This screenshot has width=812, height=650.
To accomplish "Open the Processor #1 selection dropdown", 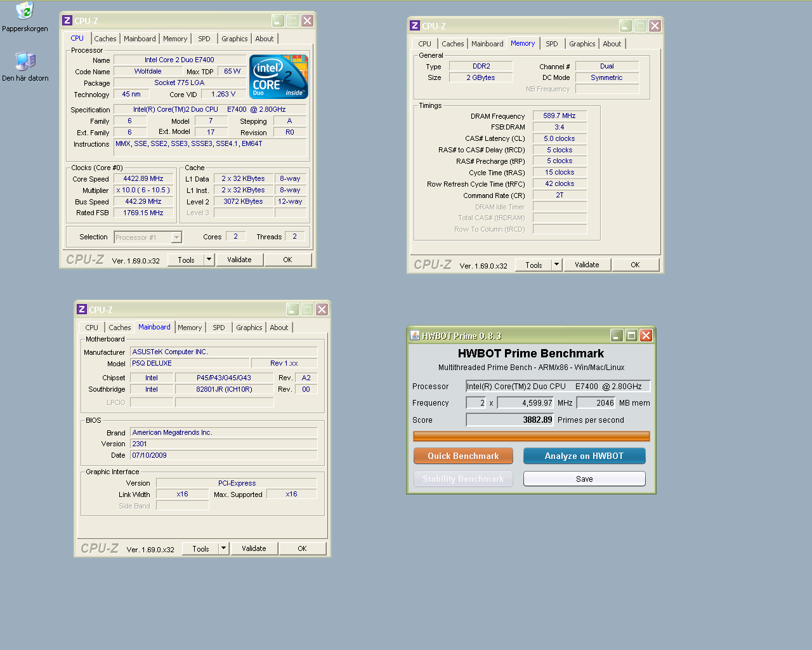I will (148, 237).
